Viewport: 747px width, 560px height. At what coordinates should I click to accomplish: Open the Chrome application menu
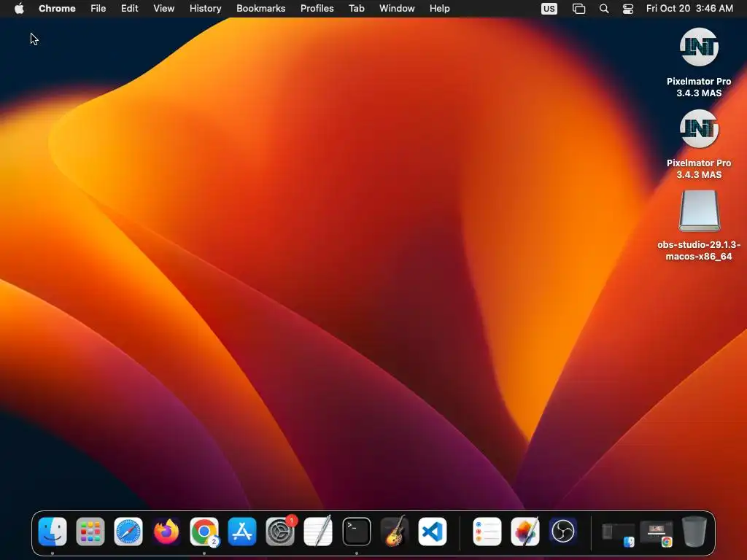point(57,8)
